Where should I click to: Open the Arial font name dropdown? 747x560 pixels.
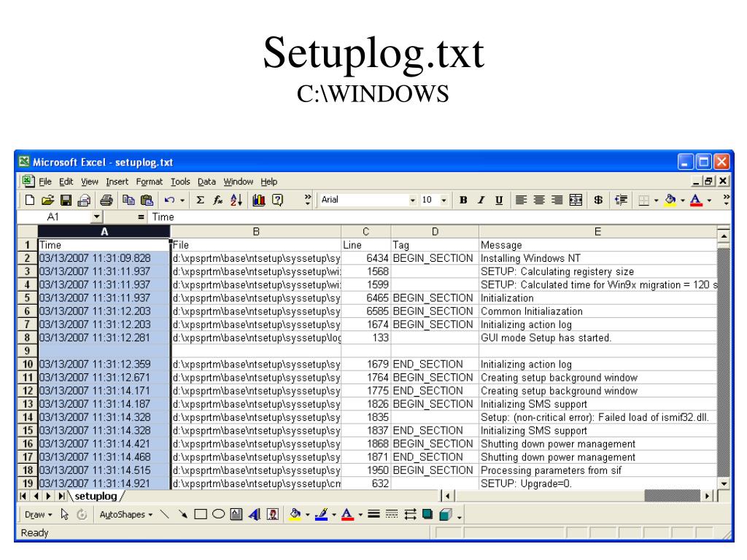click(x=413, y=201)
